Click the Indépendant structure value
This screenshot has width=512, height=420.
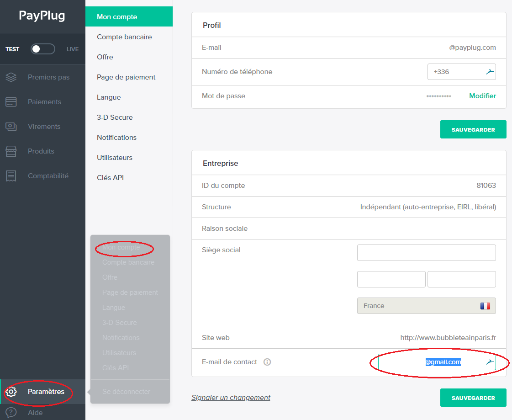pyautogui.click(x=428, y=207)
